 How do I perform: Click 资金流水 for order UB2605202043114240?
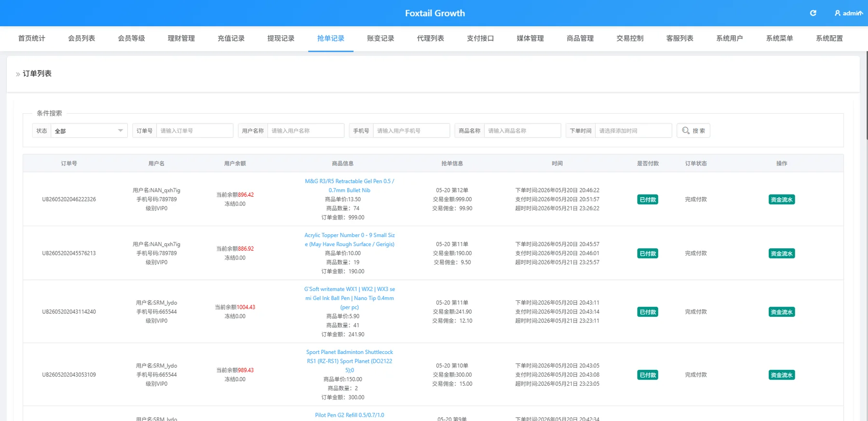click(782, 312)
